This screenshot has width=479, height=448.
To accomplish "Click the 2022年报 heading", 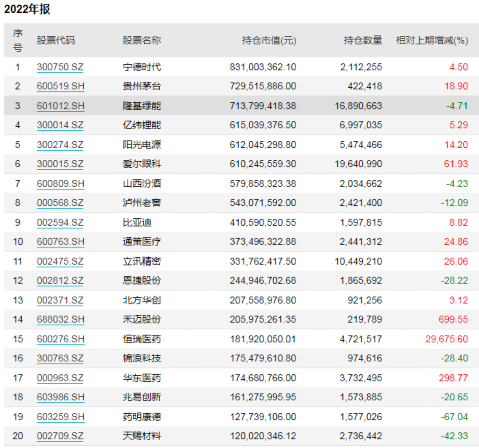I will click(27, 9).
